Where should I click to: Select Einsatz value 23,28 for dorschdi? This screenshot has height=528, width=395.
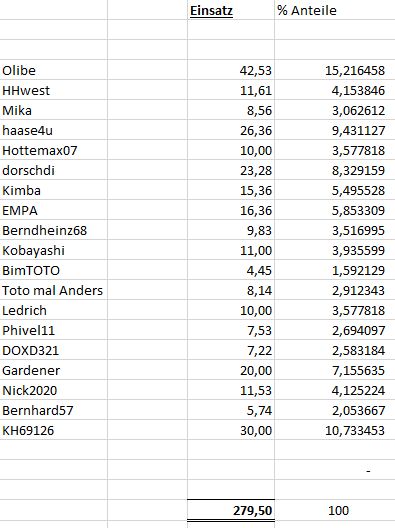[231, 170]
